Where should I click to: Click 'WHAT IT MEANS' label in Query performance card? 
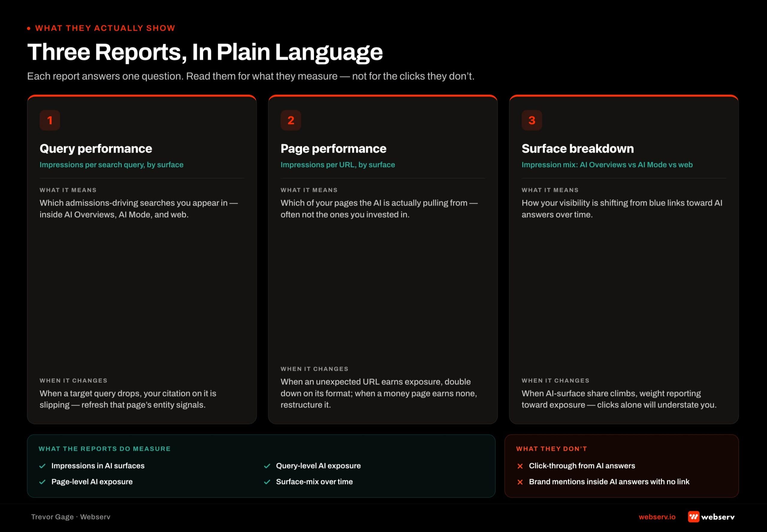pos(68,190)
